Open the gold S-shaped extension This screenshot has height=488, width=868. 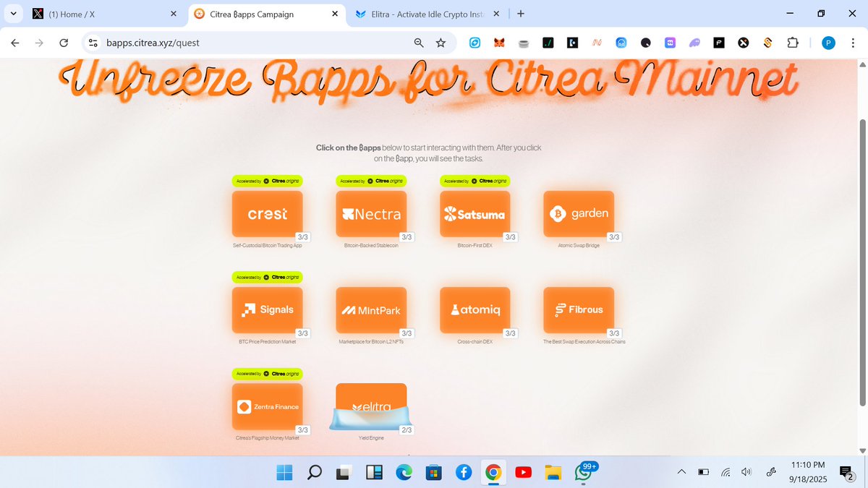(767, 43)
